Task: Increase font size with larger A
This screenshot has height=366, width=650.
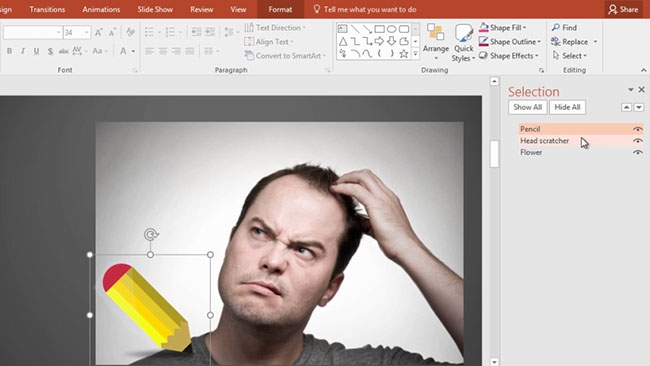Action: tap(99, 32)
